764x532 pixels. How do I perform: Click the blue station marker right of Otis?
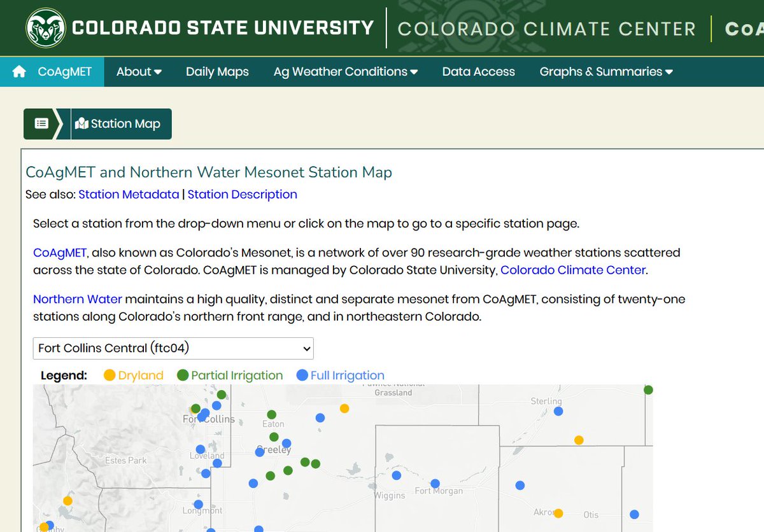pos(634,514)
